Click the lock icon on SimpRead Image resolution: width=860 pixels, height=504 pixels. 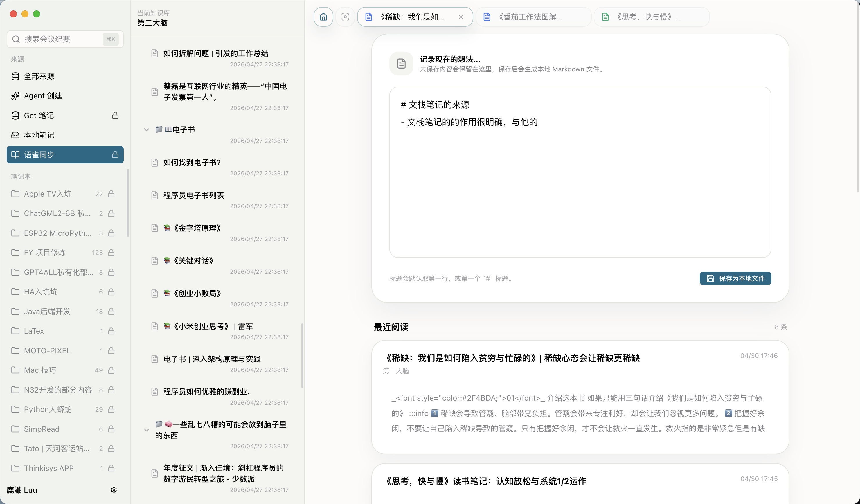(x=111, y=429)
